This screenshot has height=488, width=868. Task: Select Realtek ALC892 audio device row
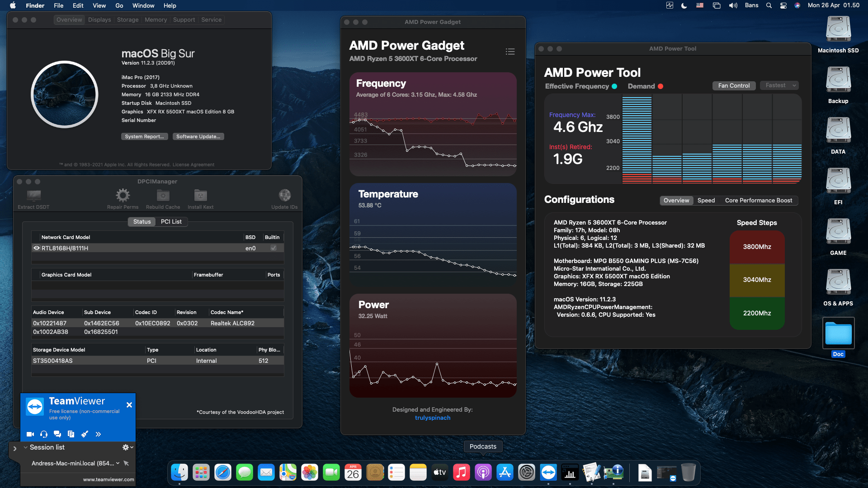tap(158, 323)
